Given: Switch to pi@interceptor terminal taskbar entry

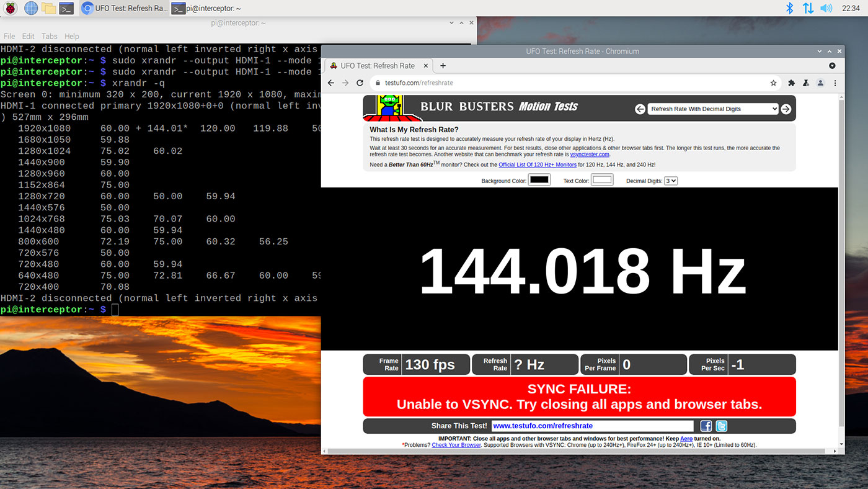Looking at the screenshot, I should (x=207, y=8).
